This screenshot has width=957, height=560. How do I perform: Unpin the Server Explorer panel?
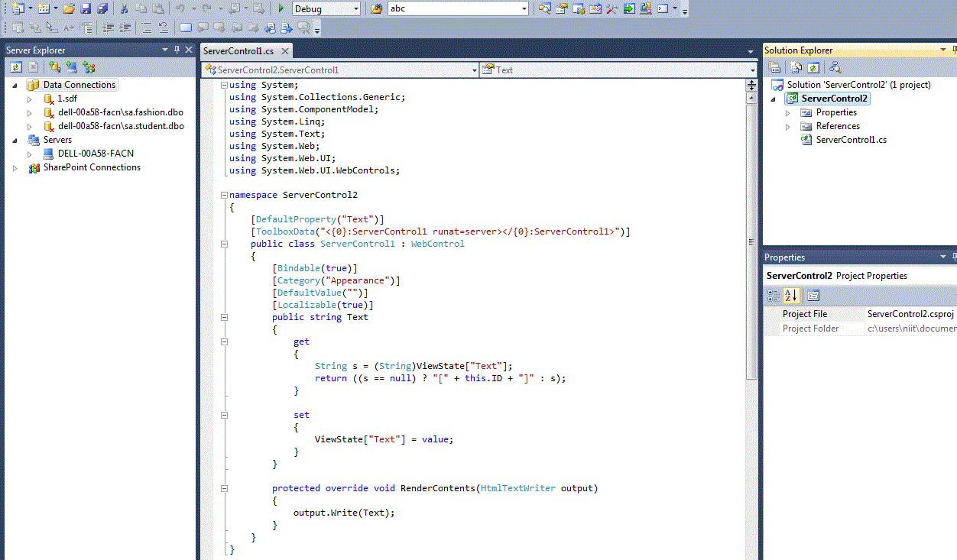(176, 50)
